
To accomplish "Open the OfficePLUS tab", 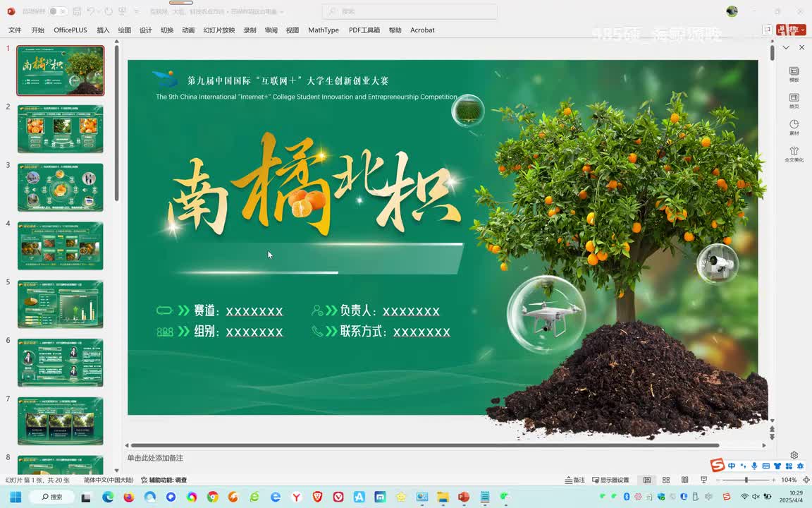I will (x=70, y=30).
